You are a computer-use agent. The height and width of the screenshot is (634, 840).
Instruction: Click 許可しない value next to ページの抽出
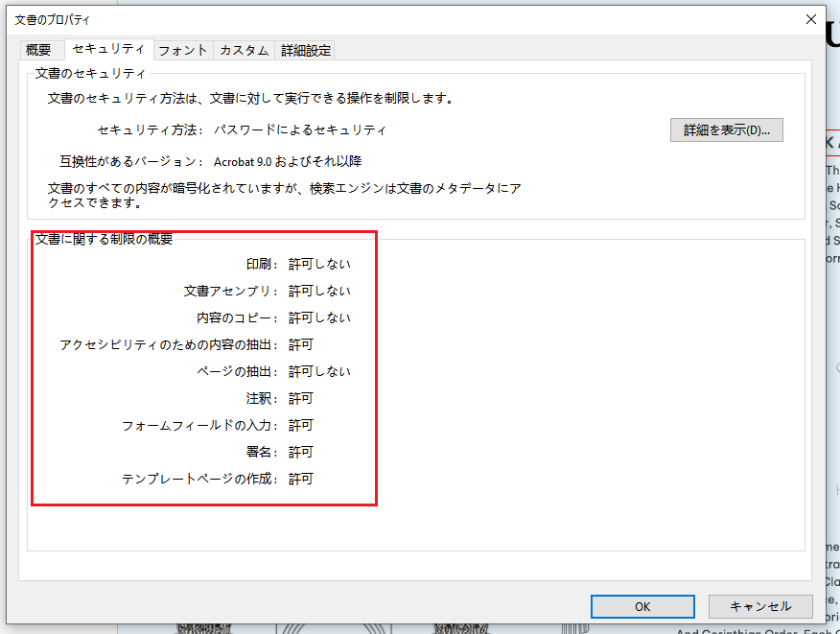[319, 371]
